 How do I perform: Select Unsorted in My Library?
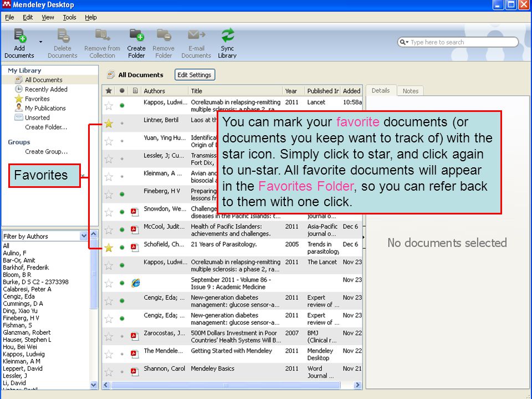(x=37, y=117)
